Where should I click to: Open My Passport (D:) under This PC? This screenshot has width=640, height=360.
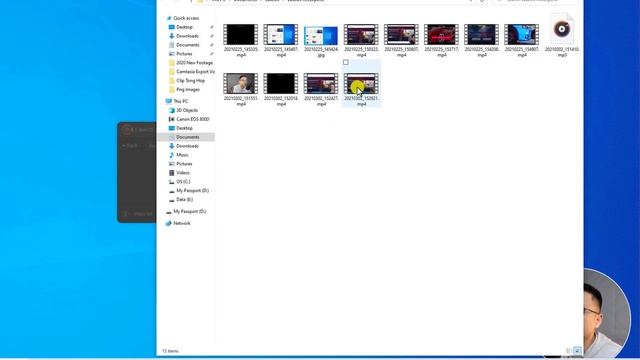coord(189,191)
